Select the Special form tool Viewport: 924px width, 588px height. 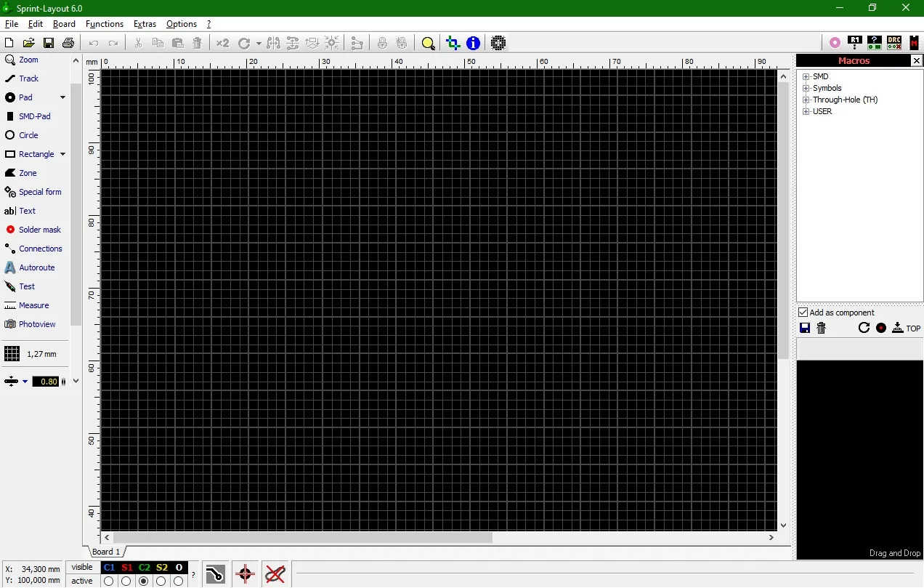pyautogui.click(x=33, y=192)
